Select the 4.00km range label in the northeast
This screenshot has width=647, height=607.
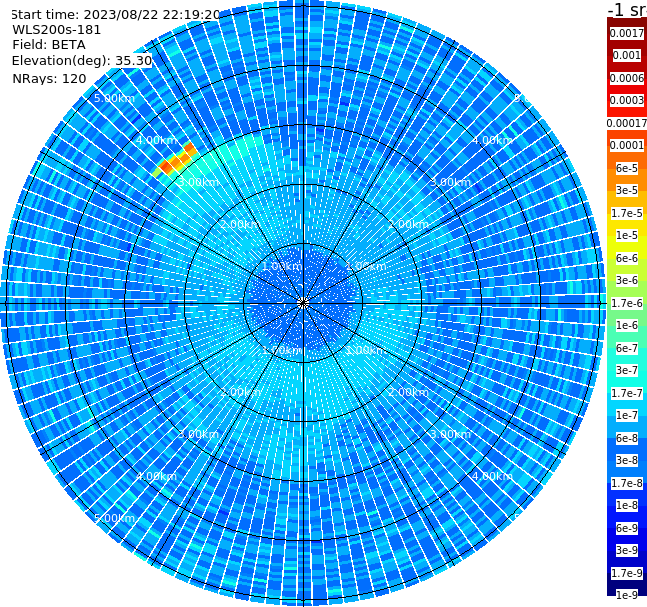(492, 140)
